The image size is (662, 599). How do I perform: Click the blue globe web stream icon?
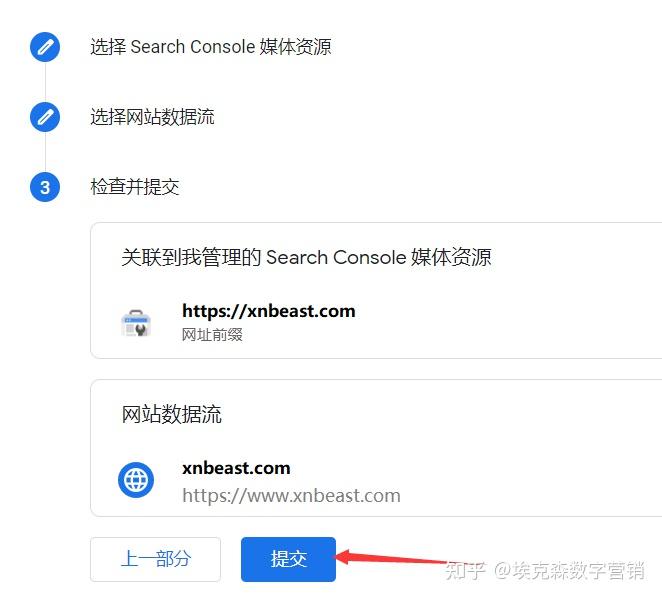point(136,480)
